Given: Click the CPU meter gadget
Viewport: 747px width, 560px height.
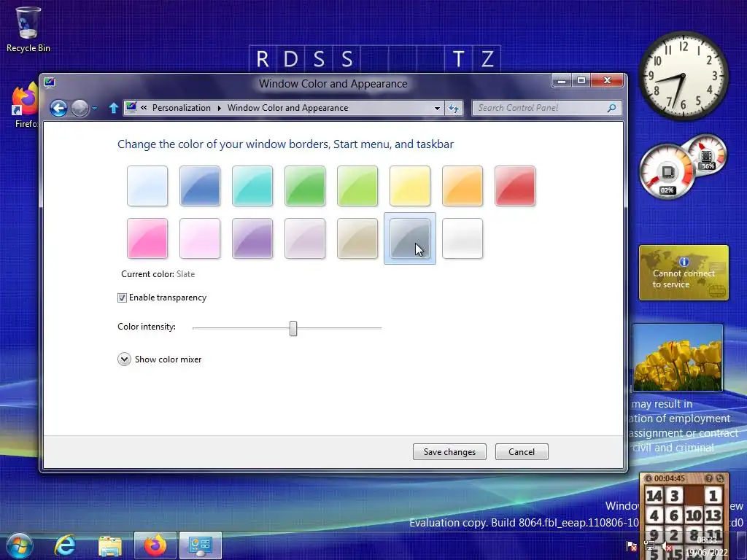Looking at the screenshot, I should pos(667,172).
